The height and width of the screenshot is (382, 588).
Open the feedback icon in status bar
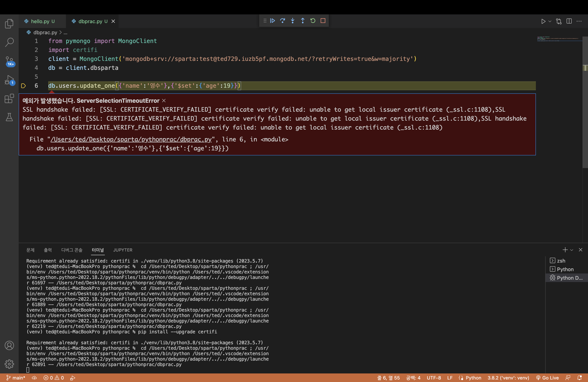(x=568, y=378)
